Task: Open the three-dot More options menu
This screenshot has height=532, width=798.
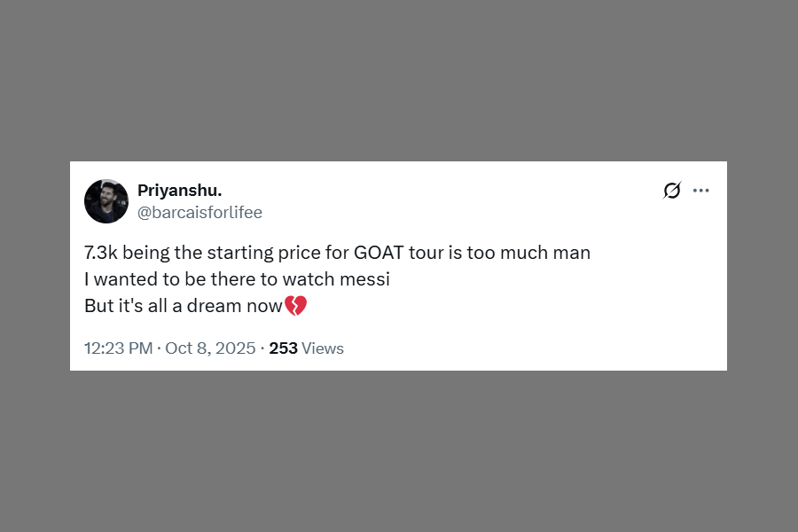Action: click(701, 191)
